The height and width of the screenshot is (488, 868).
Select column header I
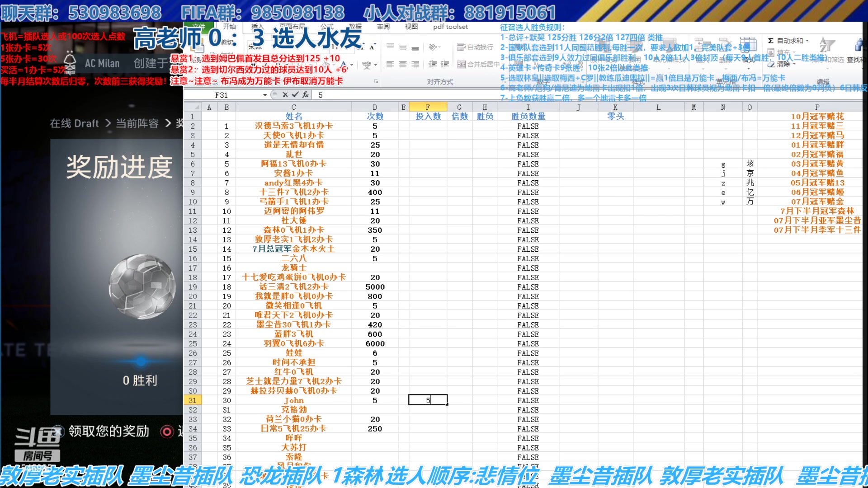pyautogui.click(x=528, y=107)
